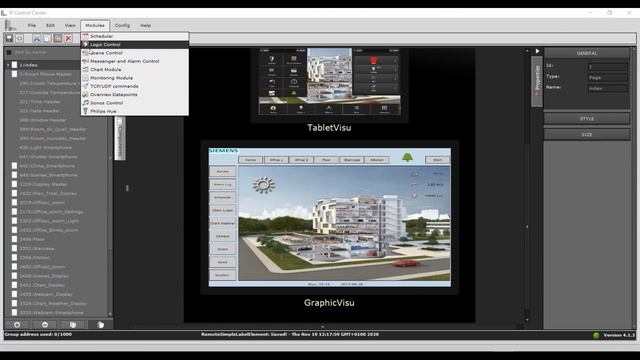The image size is (640, 360).
Task: Open the Config menu
Action: pyautogui.click(x=122, y=25)
